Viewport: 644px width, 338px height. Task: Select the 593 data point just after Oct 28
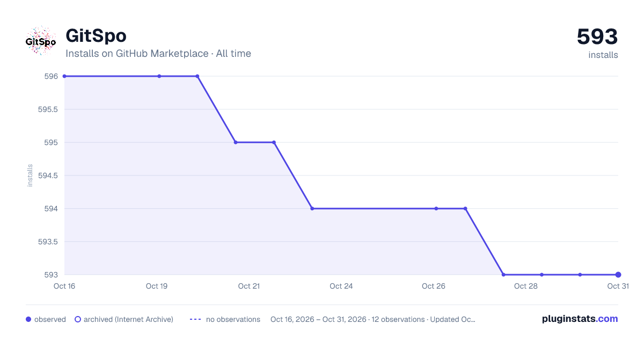(x=542, y=275)
